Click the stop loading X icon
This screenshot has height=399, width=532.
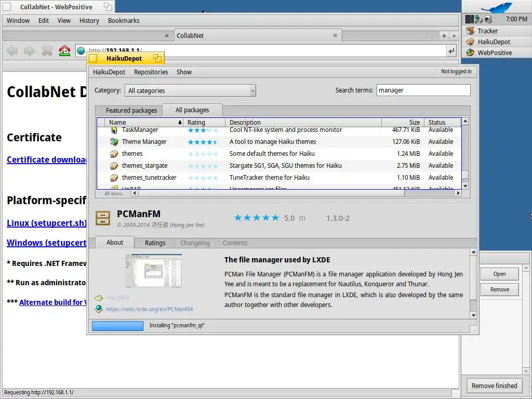tap(47, 51)
